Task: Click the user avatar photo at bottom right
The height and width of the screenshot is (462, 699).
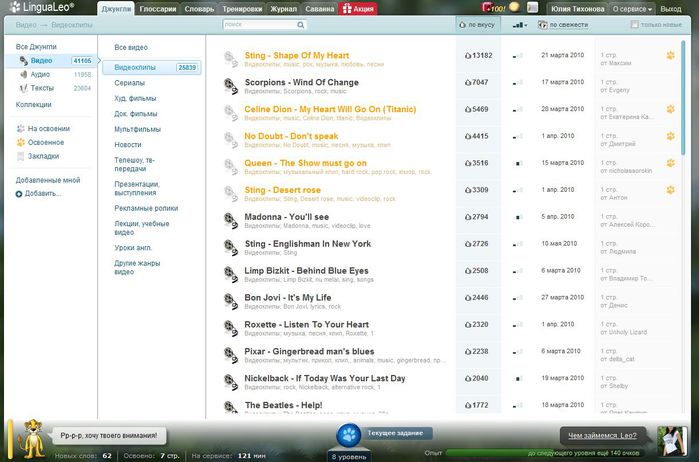Action: coord(672,441)
